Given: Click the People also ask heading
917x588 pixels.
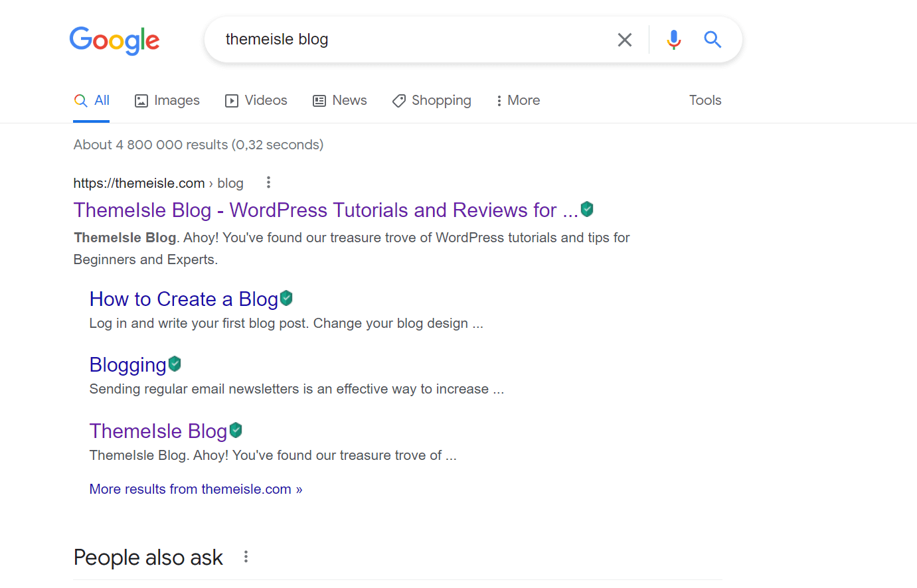Looking at the screenshot, I should click(x=148, y=557).
